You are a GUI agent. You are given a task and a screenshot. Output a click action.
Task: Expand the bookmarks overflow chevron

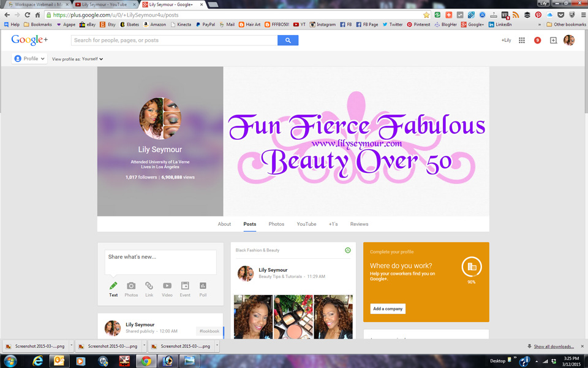click(540, 25)
